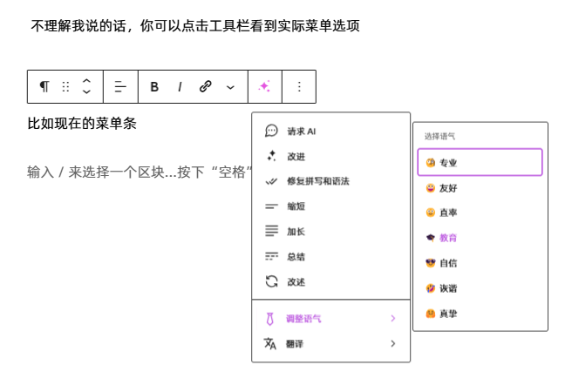Open the more formatting dropdown chevron
The width and height of the screenshot is (572, 392).
(x=230, y=87)
